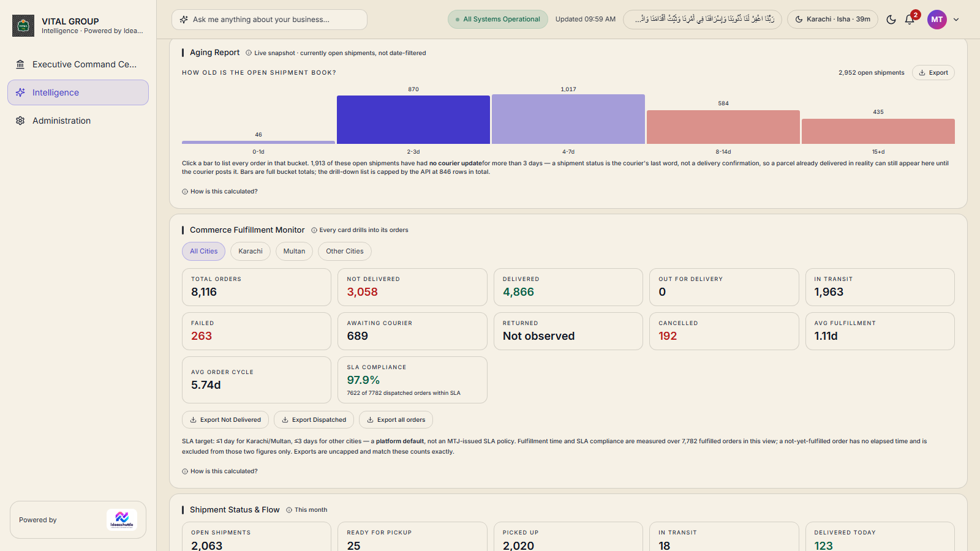Click the Karachi Isha prayer time chip
The height and width of the screenshot is (551, 980).
click(x=832, y=20)
